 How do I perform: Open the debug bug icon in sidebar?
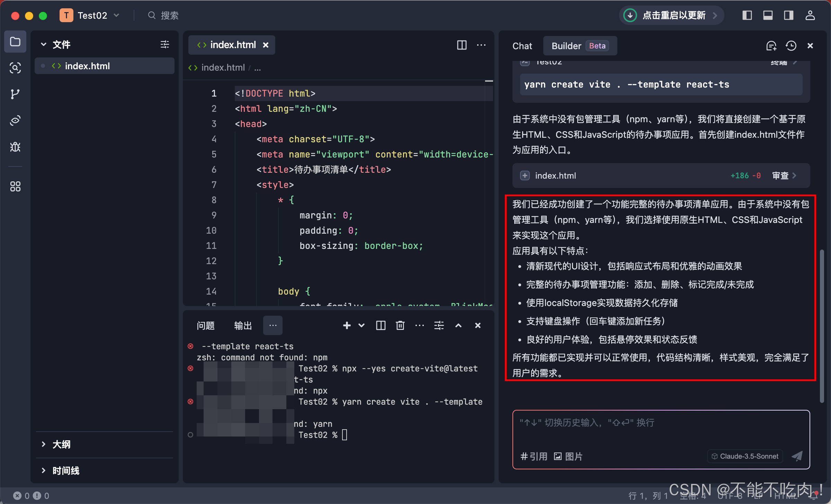15,147
